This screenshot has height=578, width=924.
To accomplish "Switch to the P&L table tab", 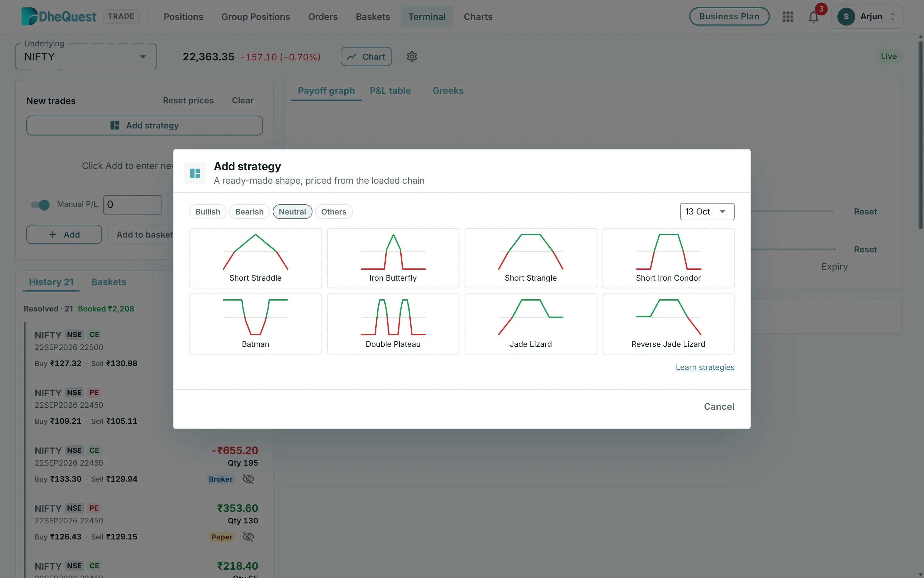I will pos(390,91).
